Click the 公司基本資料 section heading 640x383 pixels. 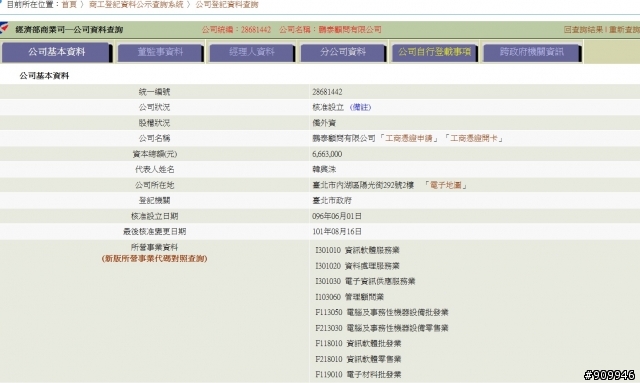[x=44, y=76]
